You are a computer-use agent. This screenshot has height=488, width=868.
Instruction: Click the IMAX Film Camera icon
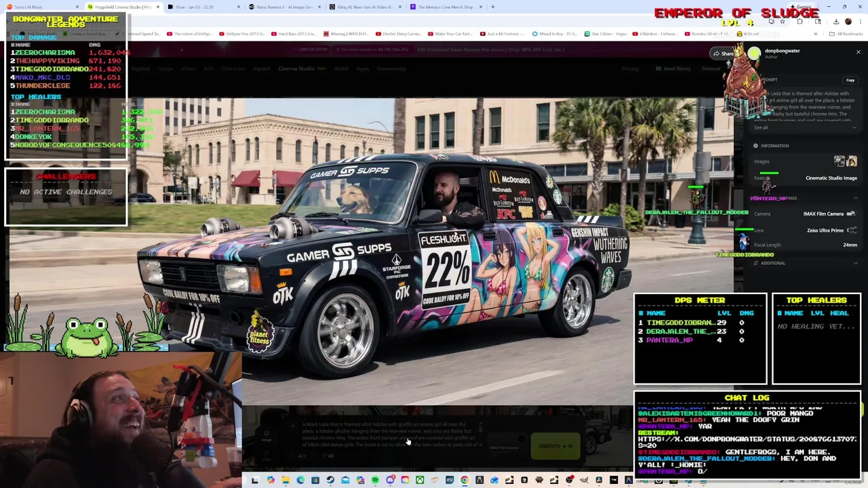point(851,213)
